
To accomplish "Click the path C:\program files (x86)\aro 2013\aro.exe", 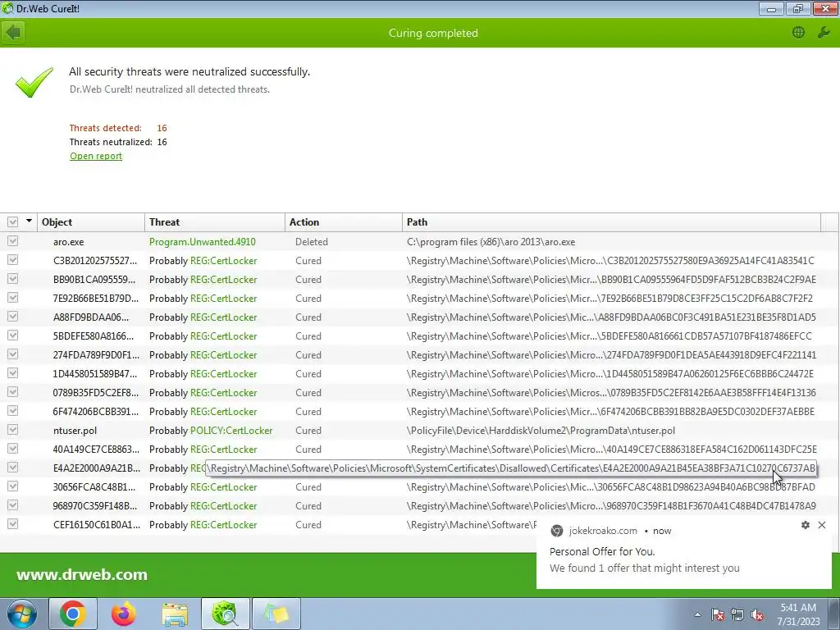I will [x=491, y=242].
